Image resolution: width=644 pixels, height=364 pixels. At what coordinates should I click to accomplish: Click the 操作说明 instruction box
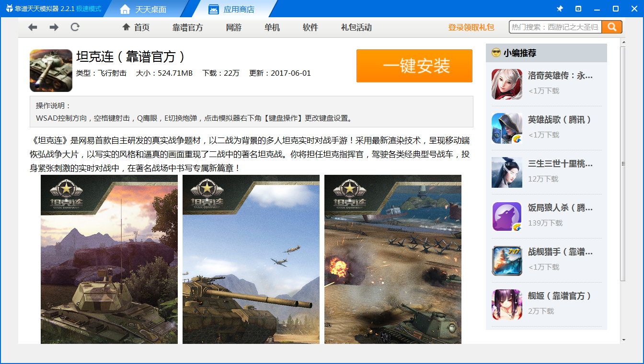(252, 112)
